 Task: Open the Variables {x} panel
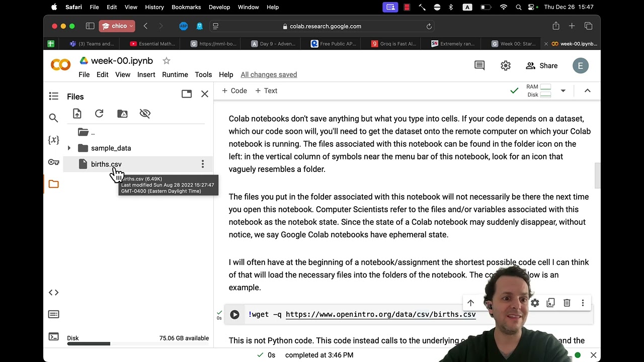click(53, 140)
